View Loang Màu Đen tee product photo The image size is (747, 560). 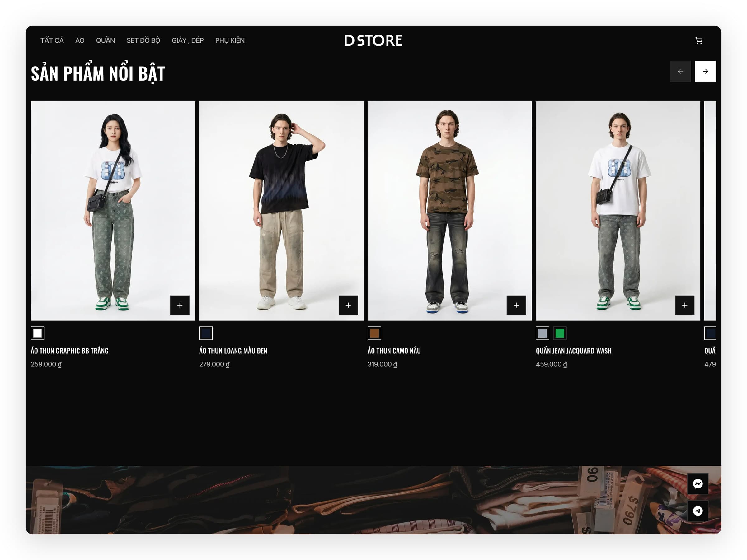[281, 211]
